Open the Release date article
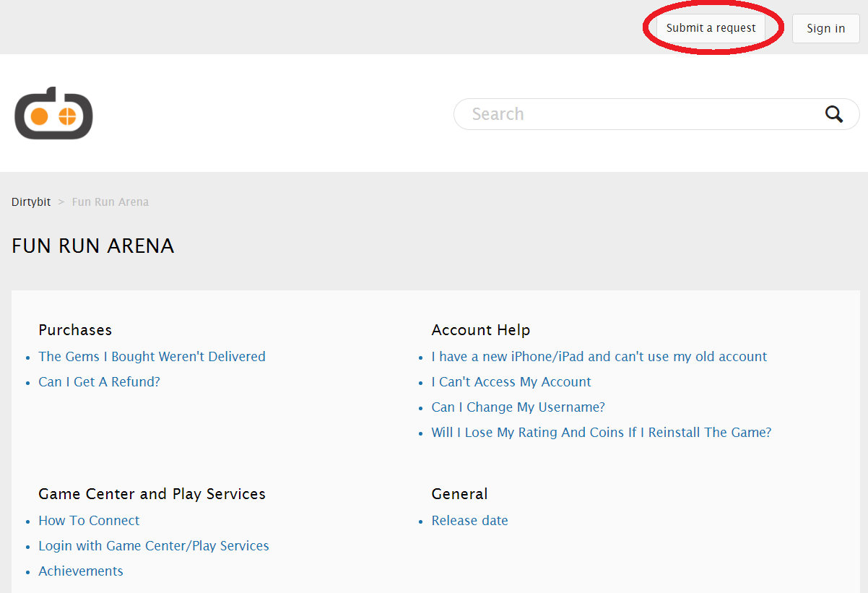 point(470,521)
